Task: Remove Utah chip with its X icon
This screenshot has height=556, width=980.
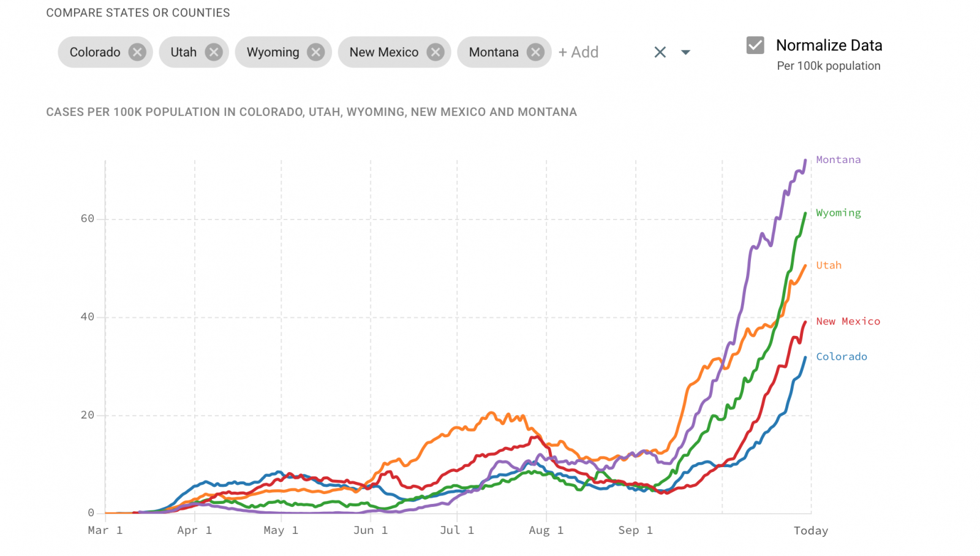Action: [x=213, y=52]
